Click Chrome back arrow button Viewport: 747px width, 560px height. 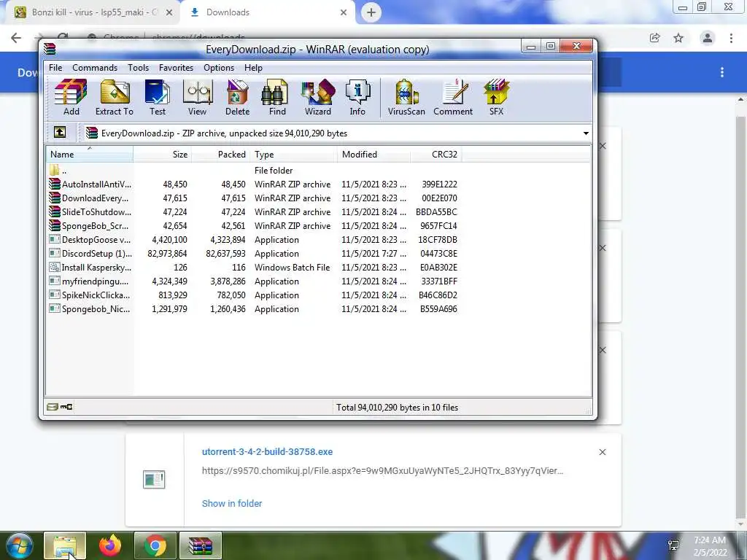(16, 38)
